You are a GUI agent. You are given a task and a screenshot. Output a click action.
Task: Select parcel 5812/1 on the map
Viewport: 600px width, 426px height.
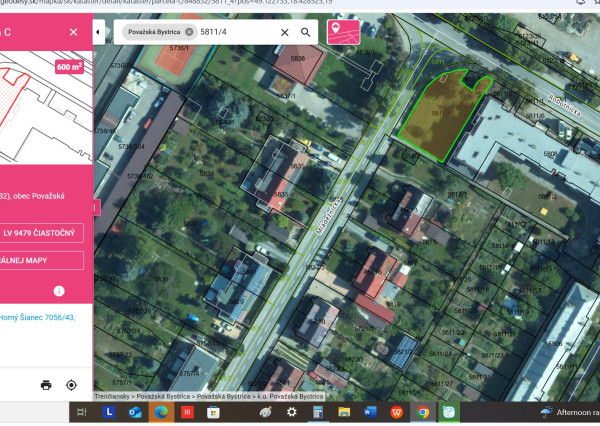(457, 195)
